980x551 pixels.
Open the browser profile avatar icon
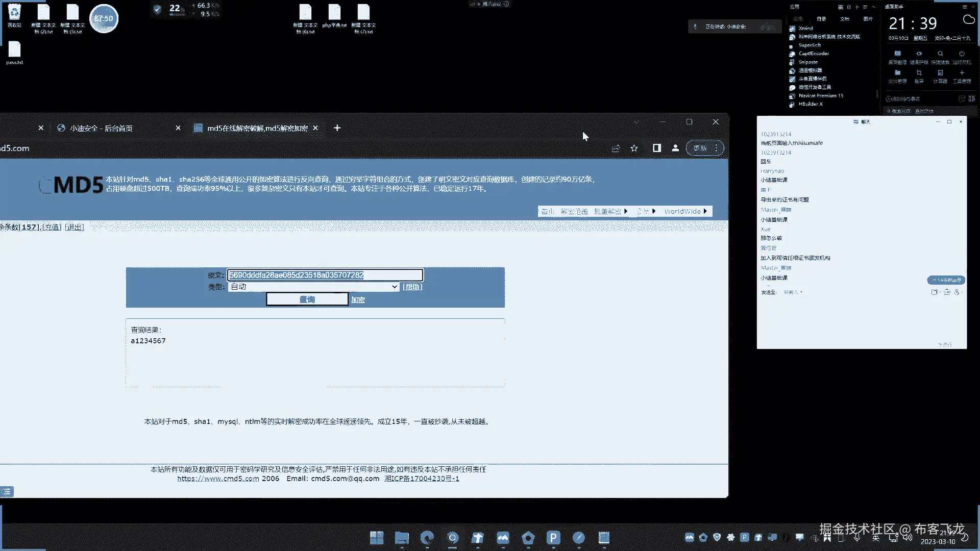675,148
